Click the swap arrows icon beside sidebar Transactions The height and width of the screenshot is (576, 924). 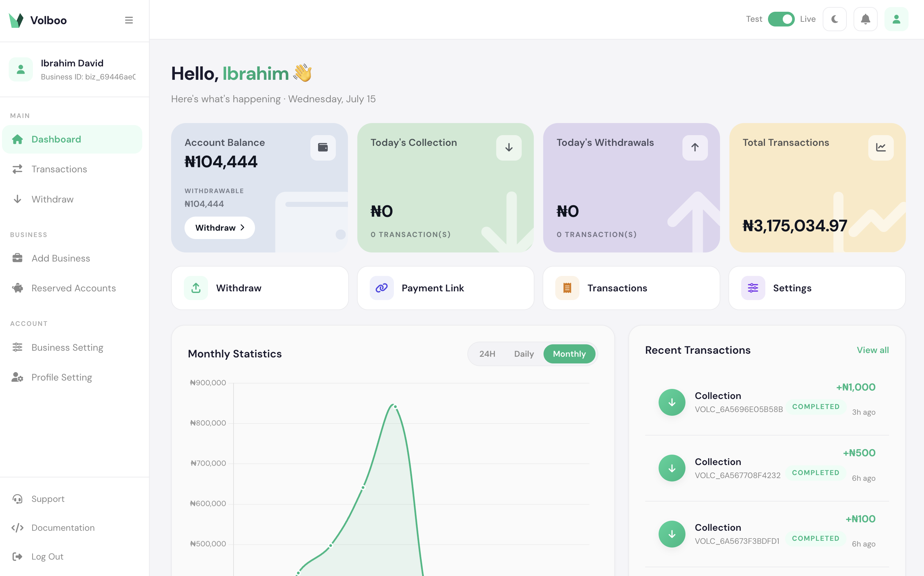[x=17, y=169]
